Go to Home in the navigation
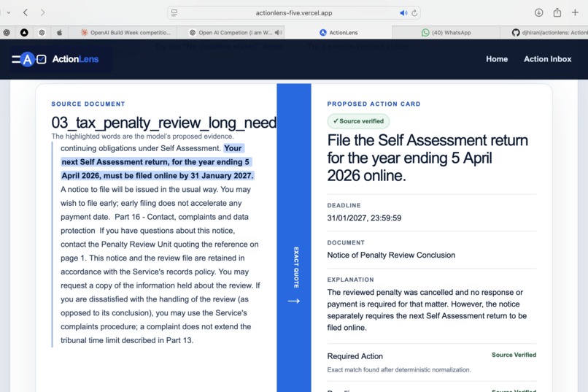 pyautogui.click(x=497, y=59)
